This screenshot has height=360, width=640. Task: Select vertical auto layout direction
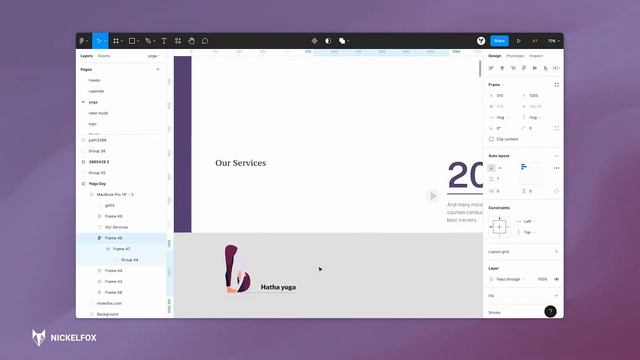491,168
